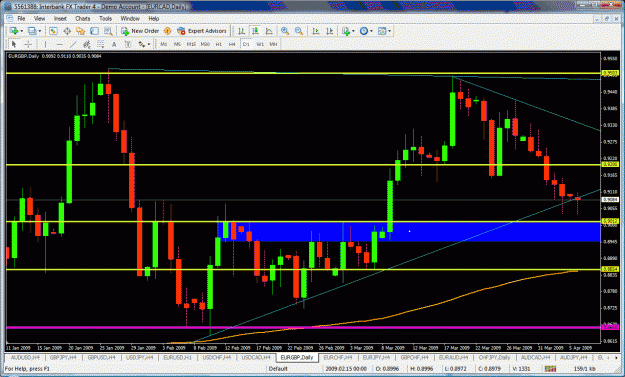Select the Equidistant Channel tool
The height and width of the screenshot is (377, 625).
pyautogui.click(x=86, y=44)
